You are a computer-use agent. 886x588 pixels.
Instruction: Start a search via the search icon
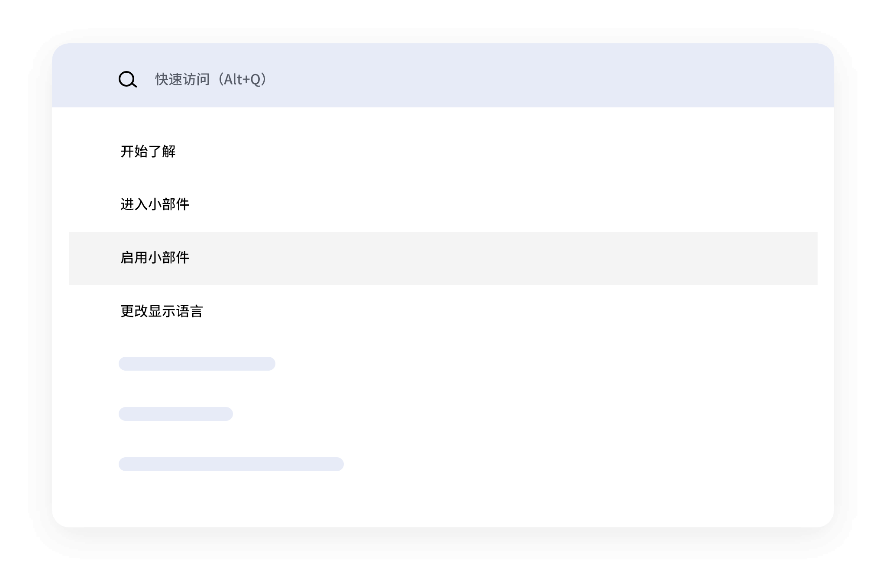(128, 80)
